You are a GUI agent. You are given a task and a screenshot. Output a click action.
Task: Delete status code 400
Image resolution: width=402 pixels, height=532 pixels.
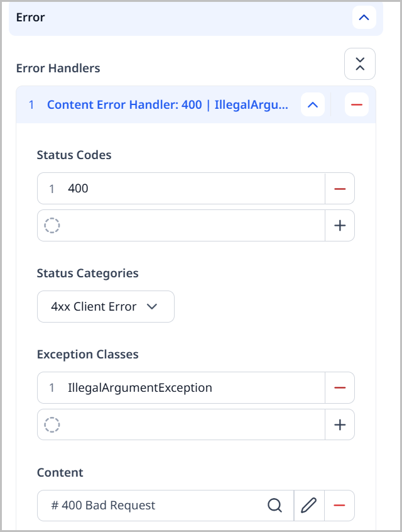340,187
